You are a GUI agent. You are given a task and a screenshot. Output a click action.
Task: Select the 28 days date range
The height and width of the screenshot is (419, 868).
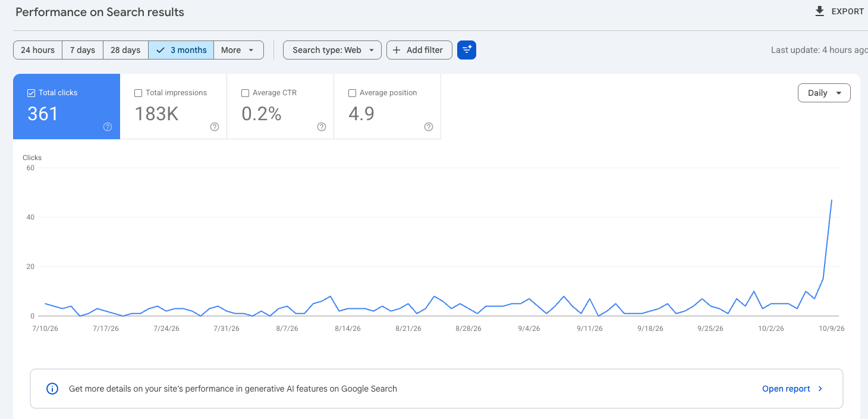click(x=125, y=50)
